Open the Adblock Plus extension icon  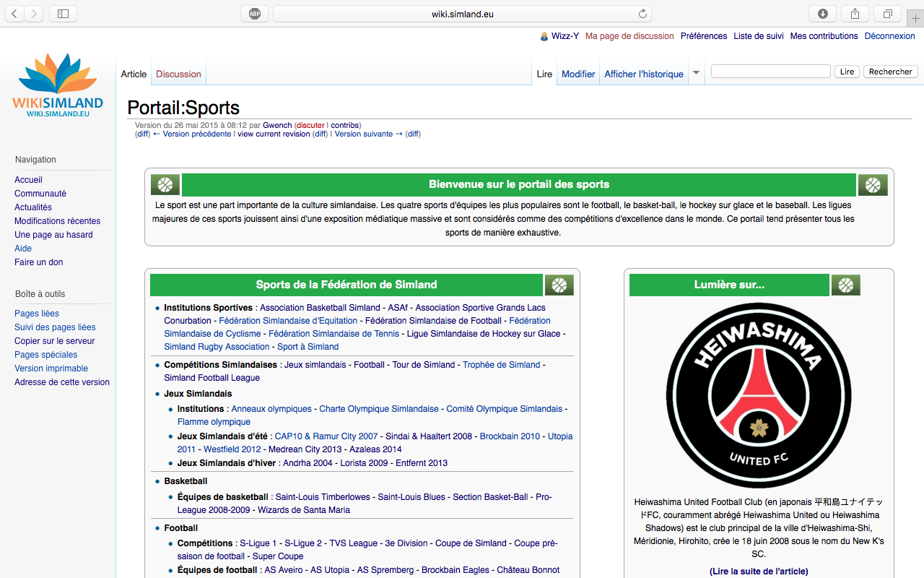pyautogui.click(x=255, y=14)
